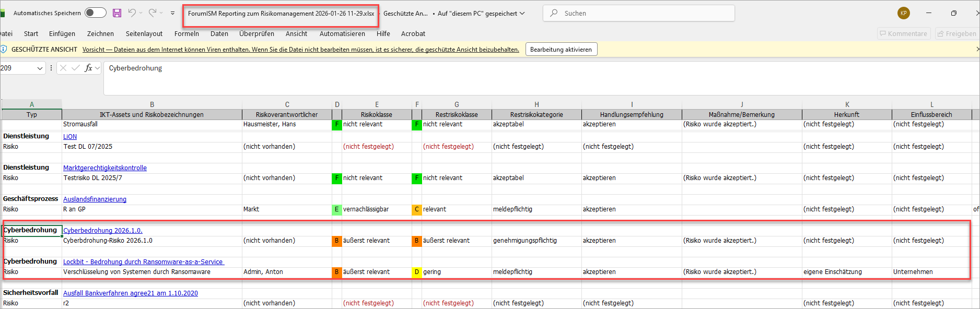
Task: Click the protected view shield icon
Action: 4,50
